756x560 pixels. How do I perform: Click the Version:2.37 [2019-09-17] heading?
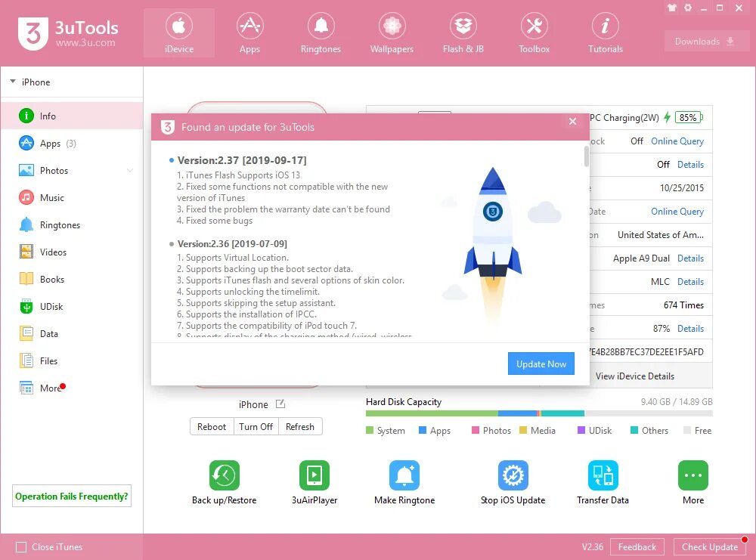242,160
